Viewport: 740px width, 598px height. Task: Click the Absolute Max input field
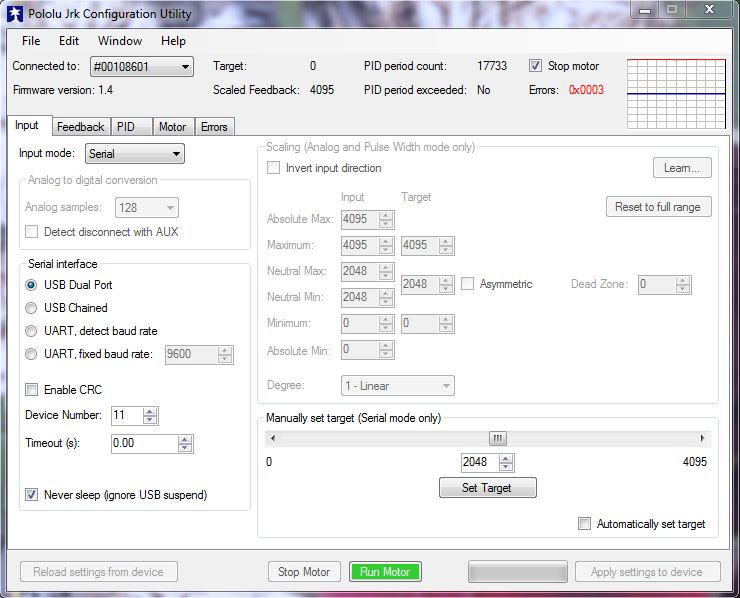click(360, 219)
